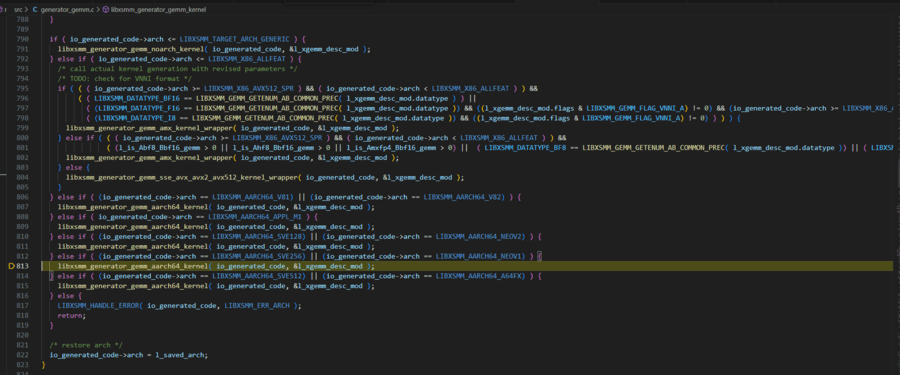Click the function symbol icon in breadcrumb
Image resolution: width=900 pixels, height=375 pixels.
point(106,10)
